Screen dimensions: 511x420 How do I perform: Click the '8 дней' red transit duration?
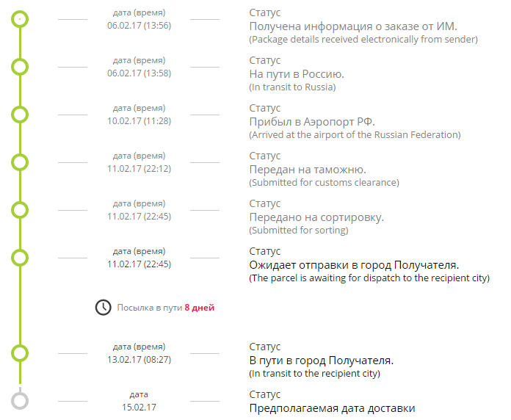[200, 308]
